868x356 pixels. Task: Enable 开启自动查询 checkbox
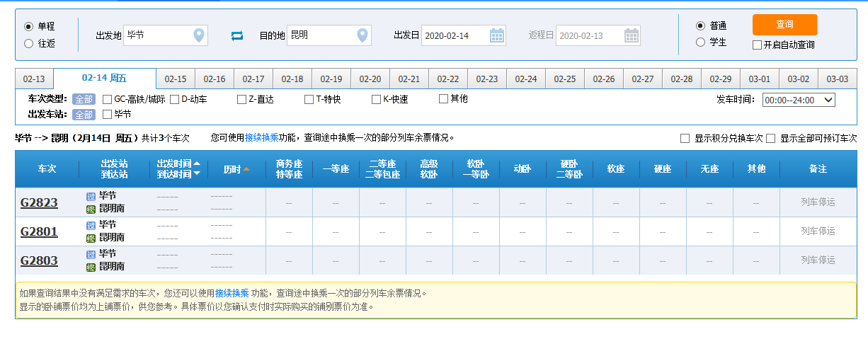tap(758, 45)
